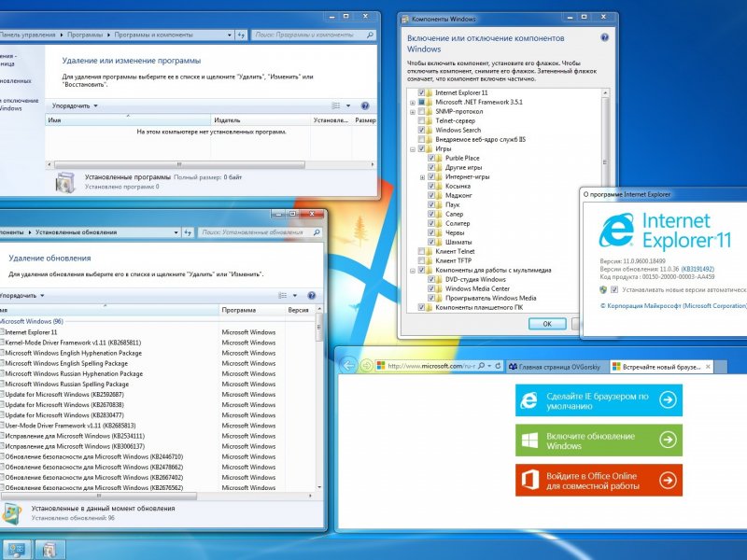Collapse the Игры tree node
Image resolution: width=747 pixels, height=560 pixels.
[x=413, y=149]
